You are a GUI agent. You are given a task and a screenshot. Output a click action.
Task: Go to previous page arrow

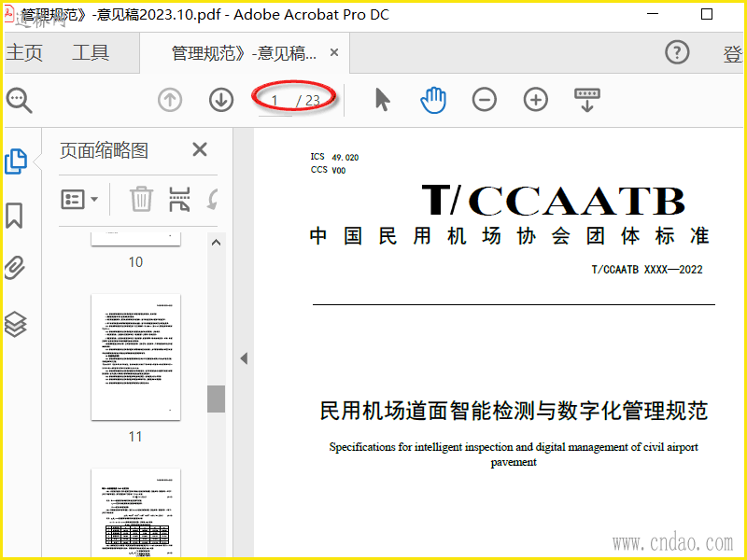coord(170,100)
